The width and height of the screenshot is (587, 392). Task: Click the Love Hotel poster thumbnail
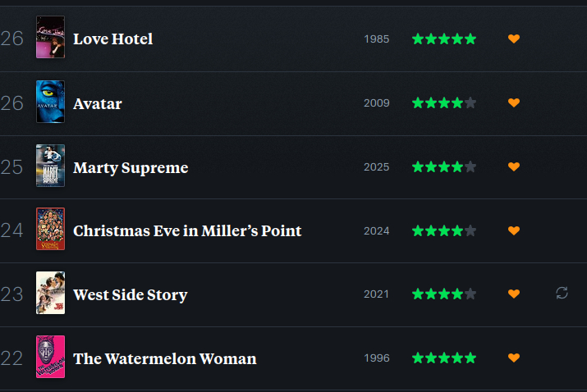[50, 38]
